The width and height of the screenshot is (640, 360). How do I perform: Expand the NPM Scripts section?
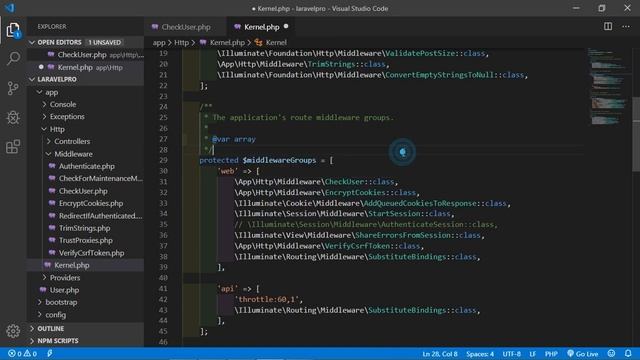click(32, 341)
